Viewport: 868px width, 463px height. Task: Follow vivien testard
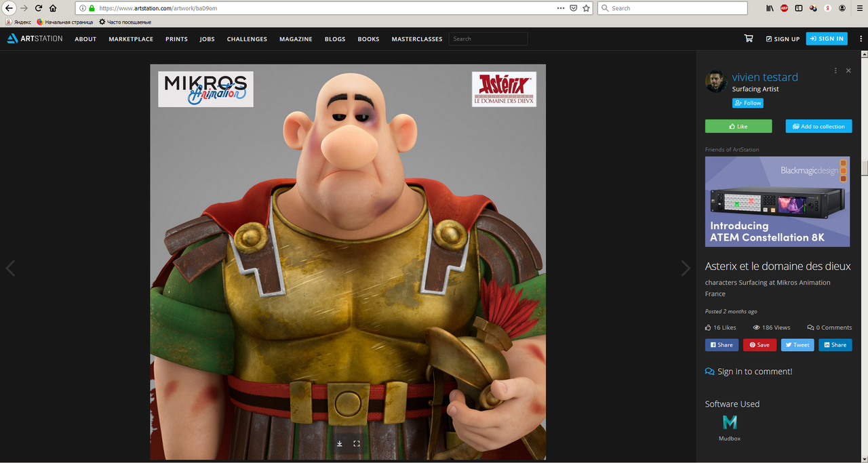click(748, 103)
